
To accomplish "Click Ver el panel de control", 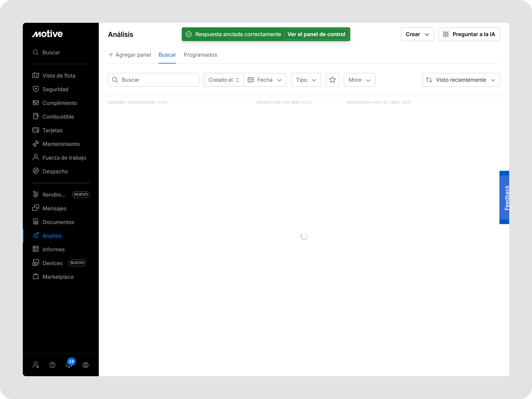I will coord(316,34).
